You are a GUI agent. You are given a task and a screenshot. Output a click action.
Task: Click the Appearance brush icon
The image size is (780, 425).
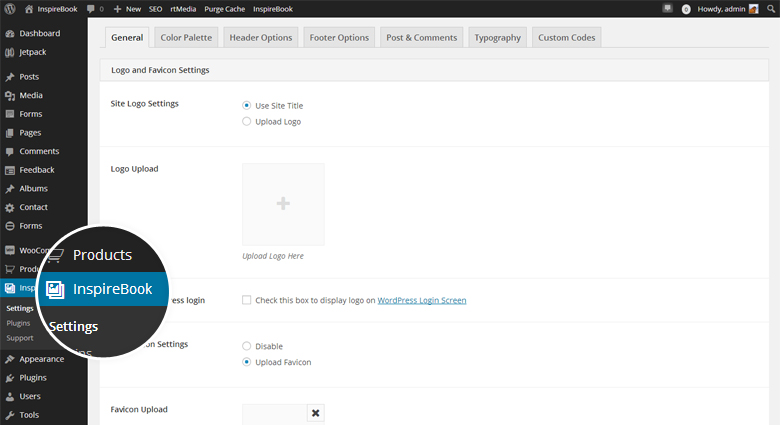tap(10, 359)
